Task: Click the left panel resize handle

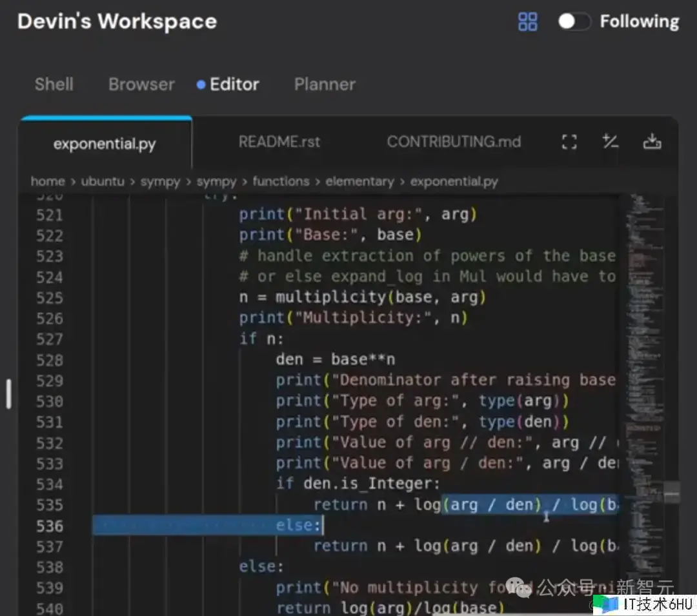Action: tap(8, 393)
